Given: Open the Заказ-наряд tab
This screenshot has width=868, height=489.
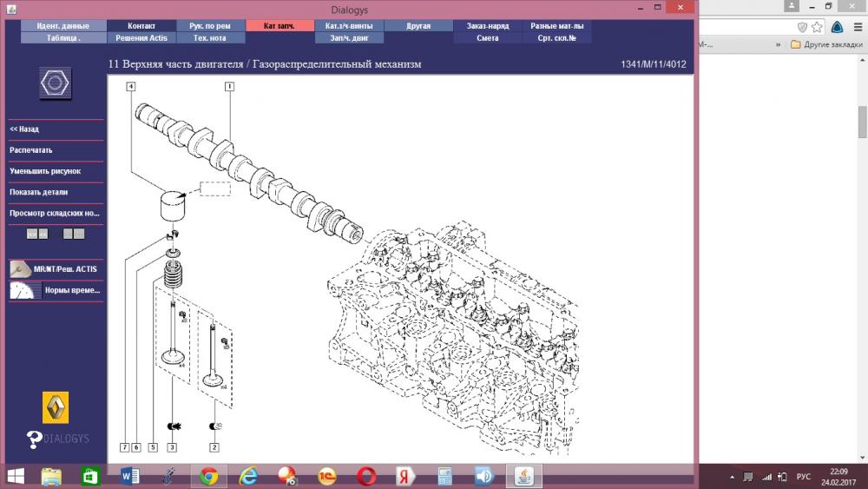Looking at the screenshot, I should 487,25.
